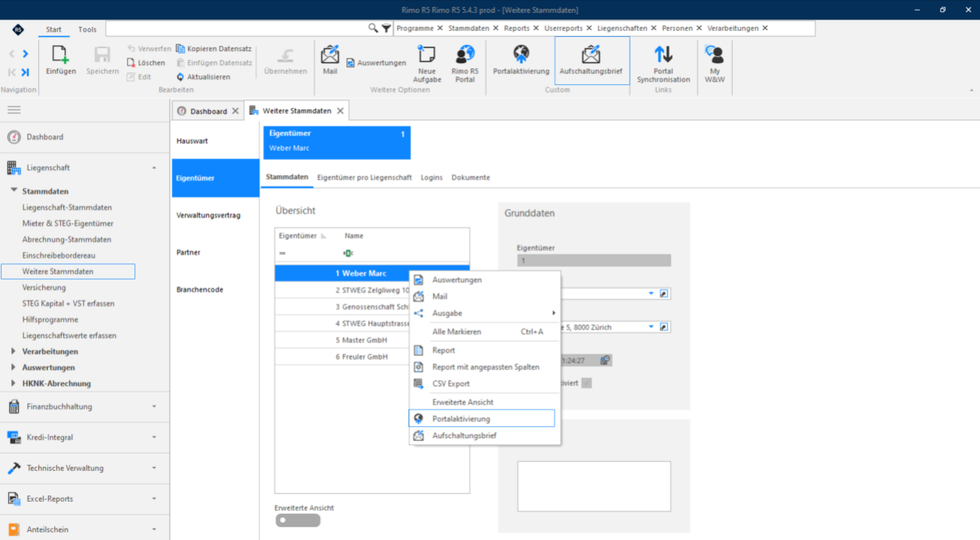
Task: Expand the HKNK-Abrechnung tree node
Action: 14,383
